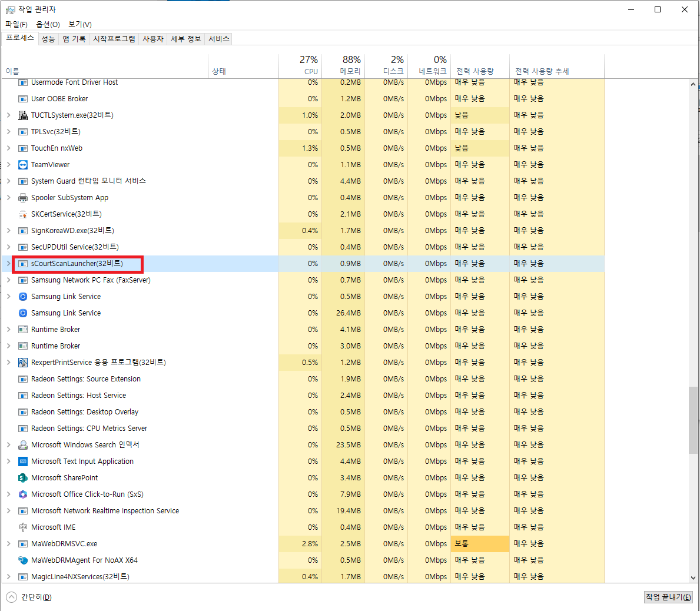Click the Usermode Font Driver Host icon
The width and height of the screenshot is (700, 611).
coord(23,82)
